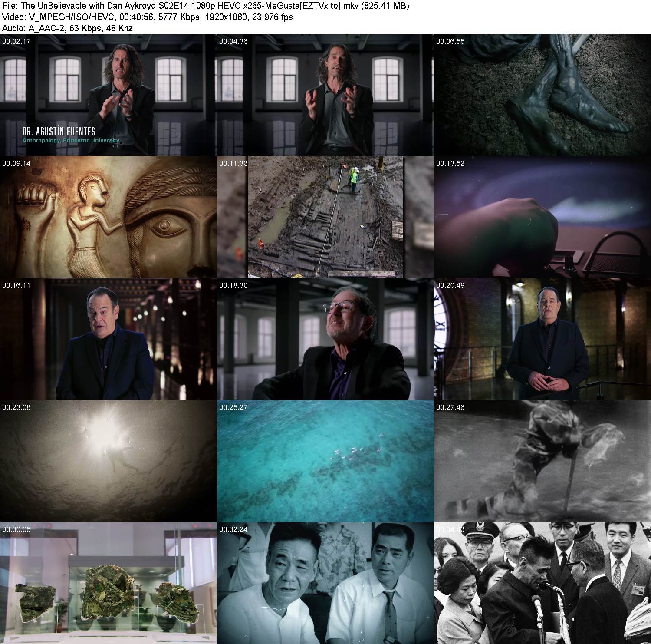Click the 00:23:08 timestamp label
This screenshot has height=644, width=651.
[16, 407]
